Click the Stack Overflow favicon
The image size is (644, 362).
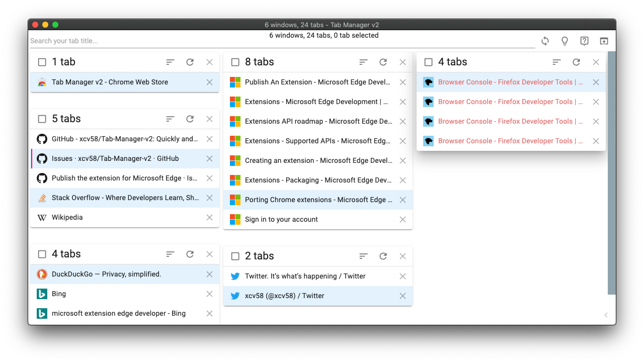(42, 198)
